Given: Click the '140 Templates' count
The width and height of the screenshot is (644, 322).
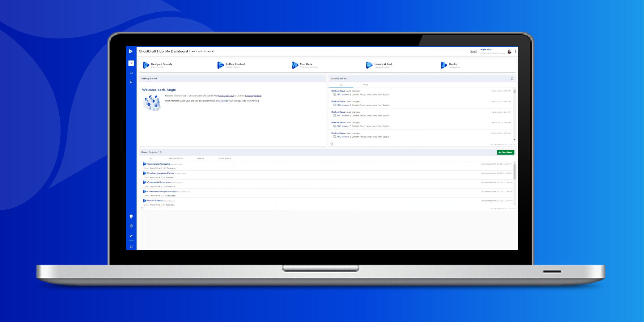Looking at the screenshot, I should (169, 187).
